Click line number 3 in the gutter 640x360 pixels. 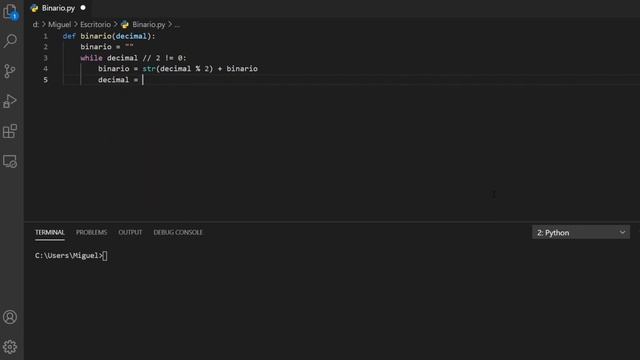[46, 58]
